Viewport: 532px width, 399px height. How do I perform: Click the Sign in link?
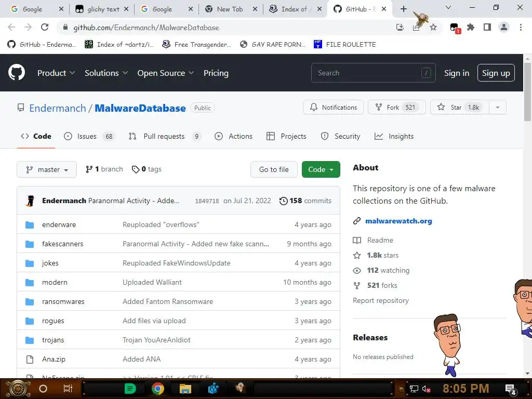pos(457,73)
